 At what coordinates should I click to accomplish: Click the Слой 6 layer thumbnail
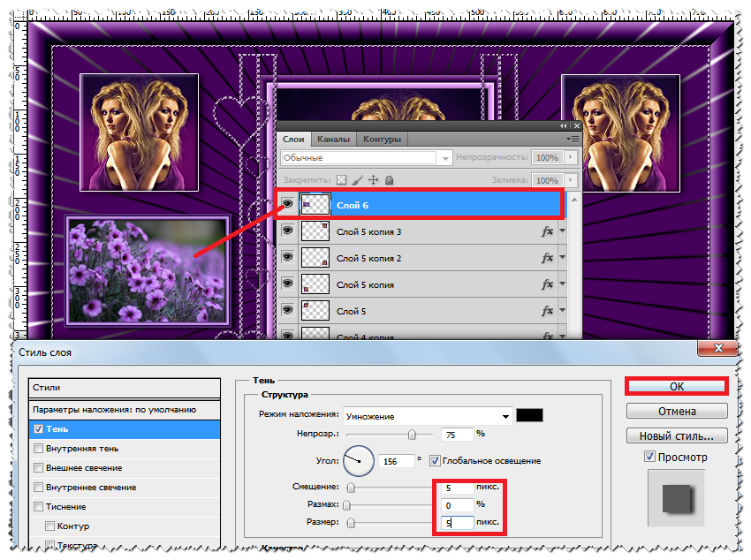point(315,204)
